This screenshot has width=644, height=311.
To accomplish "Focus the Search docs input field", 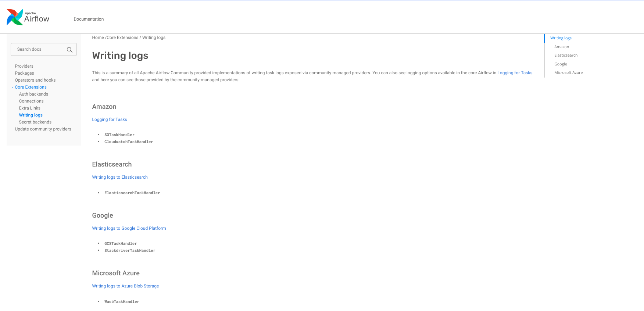I will tap(44, 49).
